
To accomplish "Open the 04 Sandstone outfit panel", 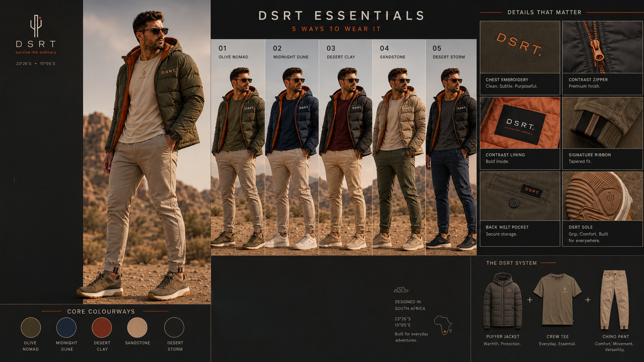I will click(399, 147).
